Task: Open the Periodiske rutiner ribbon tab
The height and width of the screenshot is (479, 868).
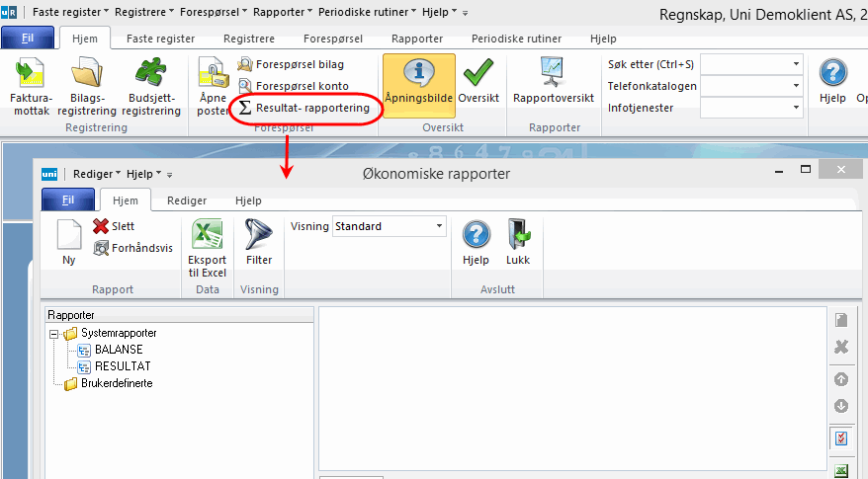Action: click(516, 39)
